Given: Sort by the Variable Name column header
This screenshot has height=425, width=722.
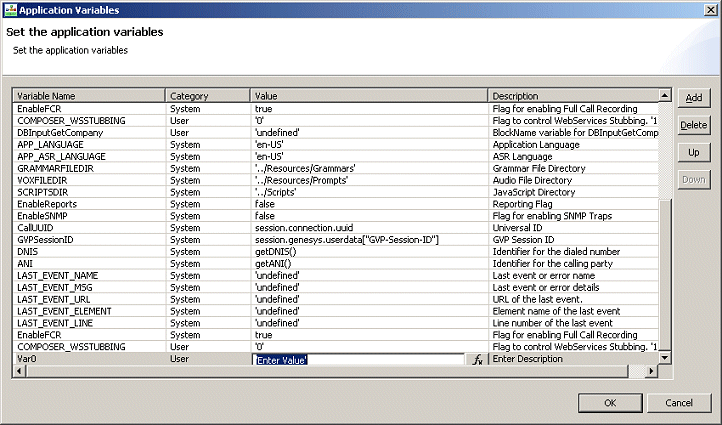Looking at the screenshot, I should 88,96.
